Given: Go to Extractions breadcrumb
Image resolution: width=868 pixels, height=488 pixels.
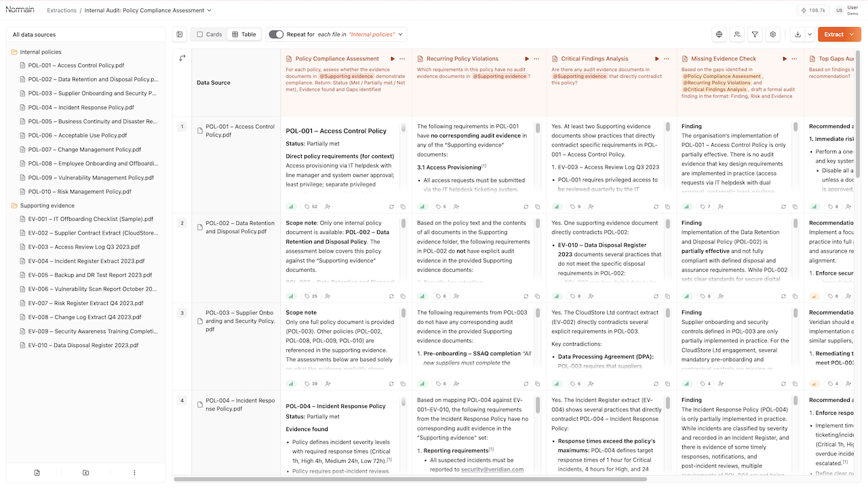Looking at the screenshot, I should coord(62,11).
